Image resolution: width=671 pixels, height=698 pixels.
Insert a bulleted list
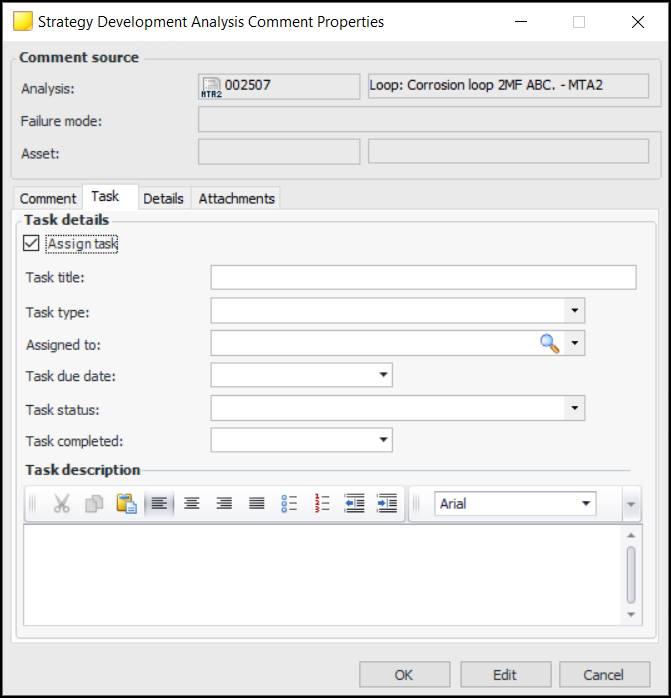pyautogui.click(x=289, y=504)
